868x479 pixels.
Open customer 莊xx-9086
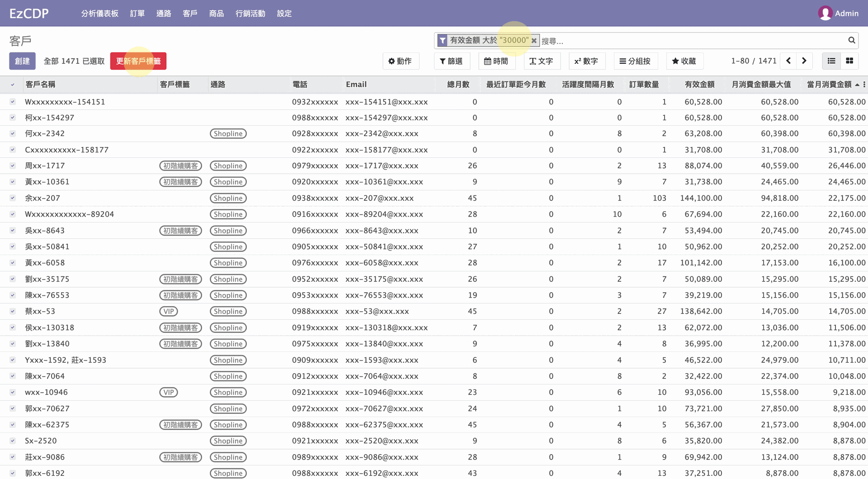click(x=45, y=457)
